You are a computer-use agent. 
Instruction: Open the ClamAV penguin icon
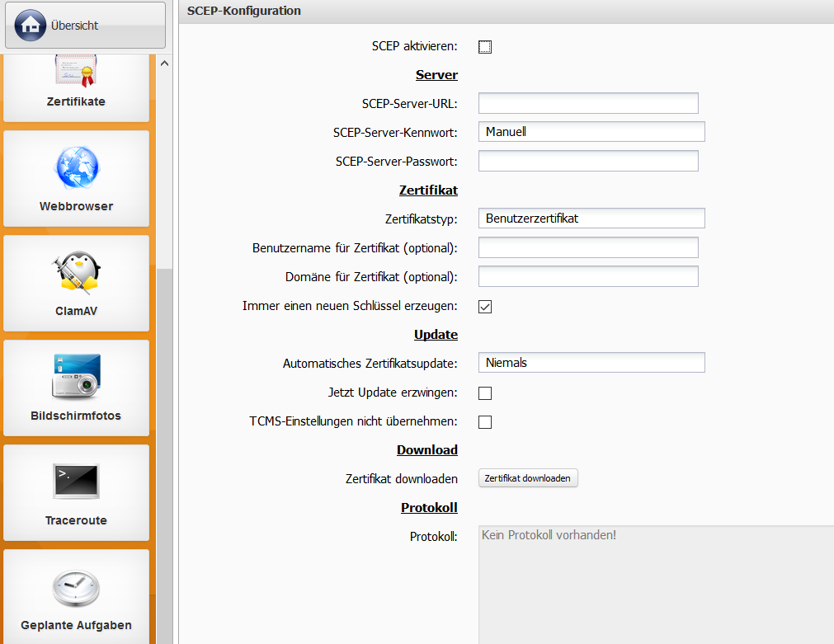pyautogui.click(x=76, y=273)
